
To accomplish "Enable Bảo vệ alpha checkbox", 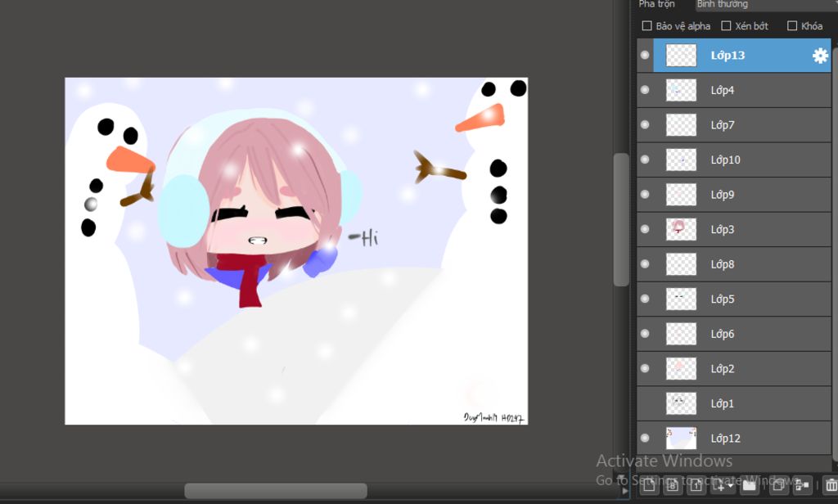I will point(647,25).
